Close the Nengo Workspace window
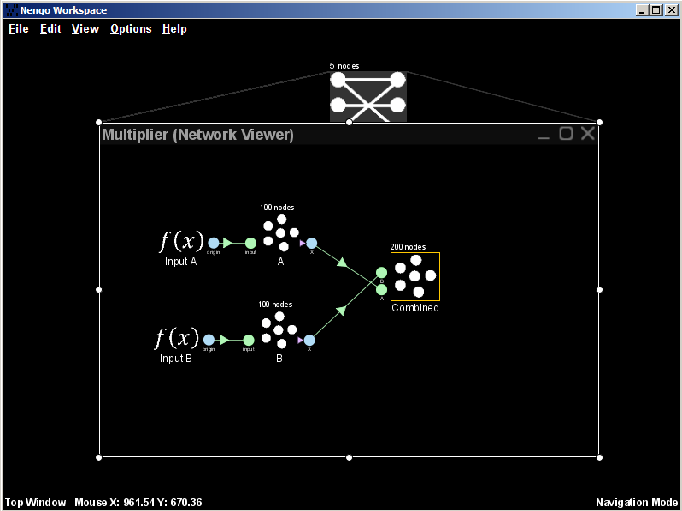Viewport: 682px width, 511px height. [x=671, y=10]
